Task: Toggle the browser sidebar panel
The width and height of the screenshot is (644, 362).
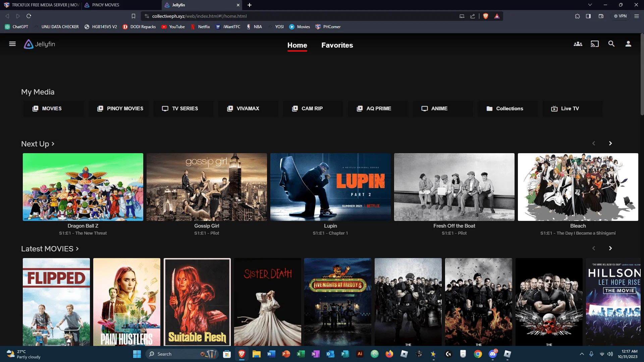Action: 588,16
